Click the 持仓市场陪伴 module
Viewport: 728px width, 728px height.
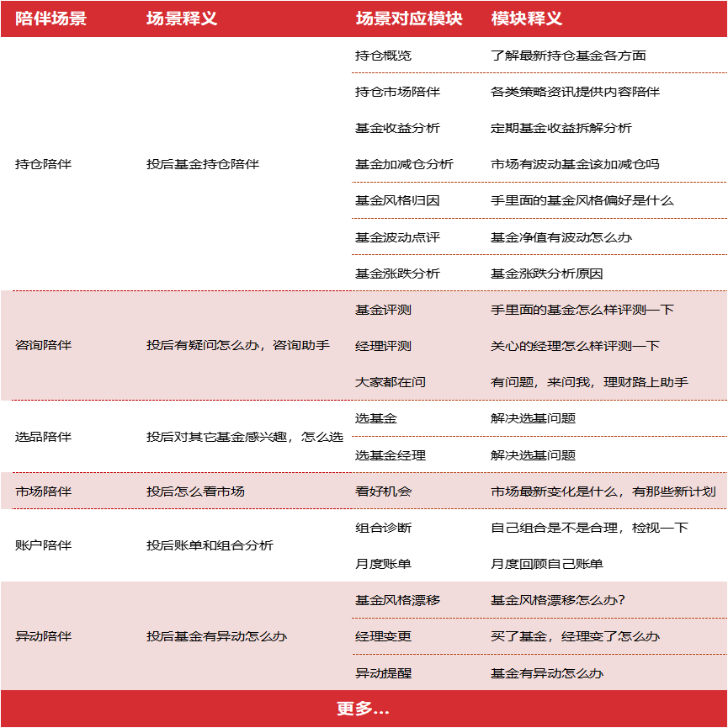397,92
